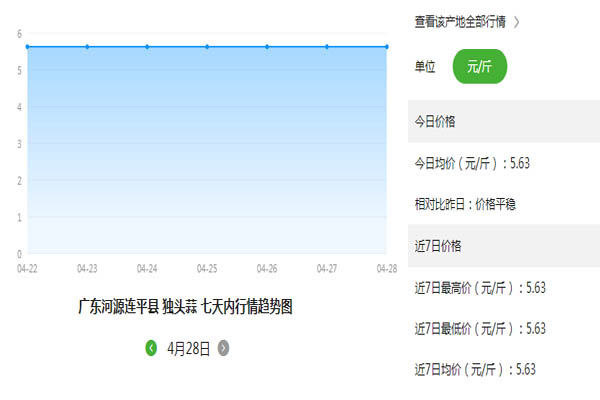Viewport: 600px width, 400px height.
Task: Click the 04-25 data point on chart
Action: (207, 46)
